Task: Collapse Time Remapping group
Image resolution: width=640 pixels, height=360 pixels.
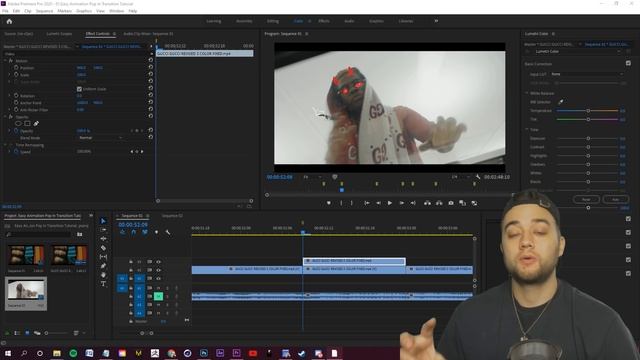Action: (6, 145)
